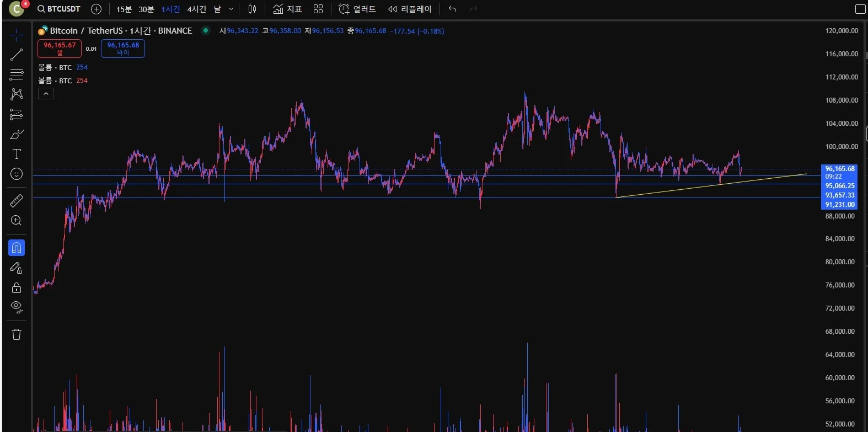Click the 리플레이 replay button
This screenshot has width=868, height=432.
coord(410,9)
